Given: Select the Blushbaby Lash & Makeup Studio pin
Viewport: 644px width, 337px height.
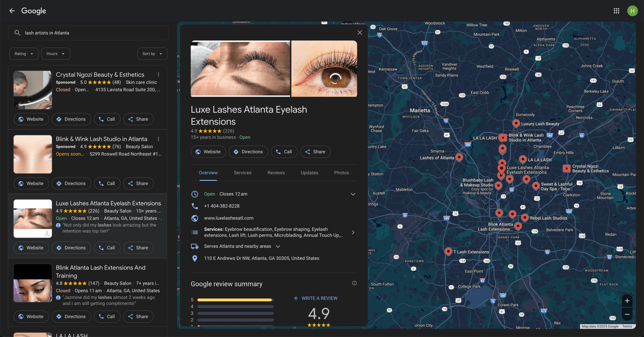Looking at the screenshot, I should tap(498, 185).
